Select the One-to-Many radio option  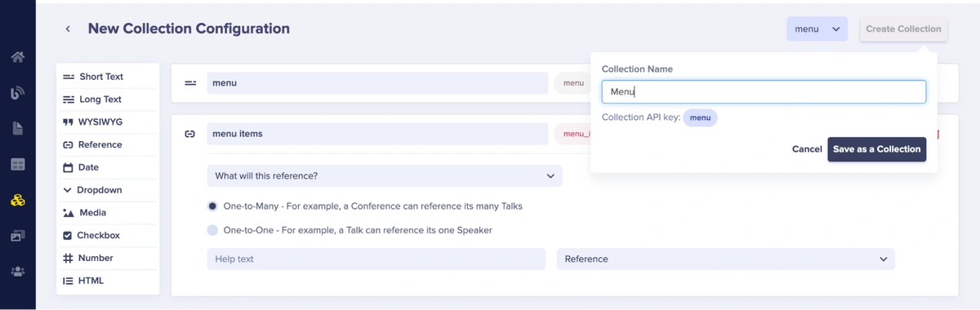[212, 206]
